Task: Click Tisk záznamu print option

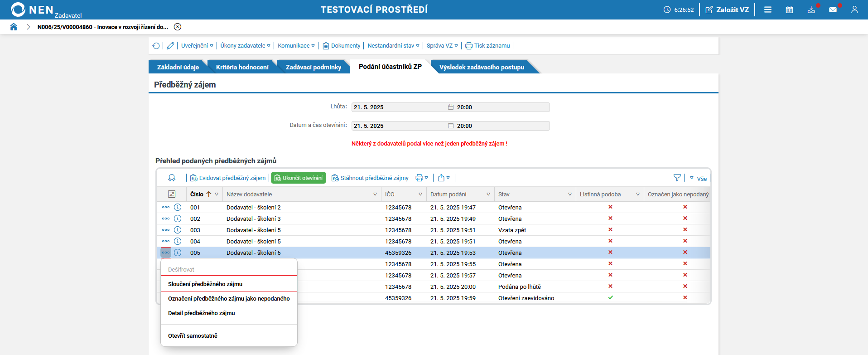Action: tap(487, 46)
